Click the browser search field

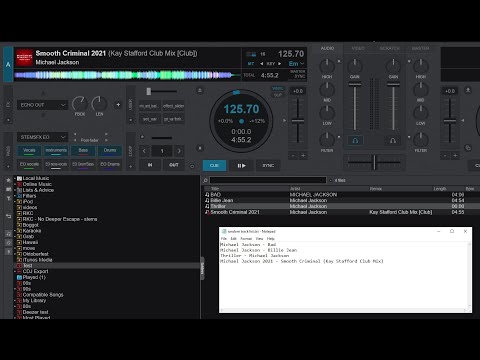(268, 180)
